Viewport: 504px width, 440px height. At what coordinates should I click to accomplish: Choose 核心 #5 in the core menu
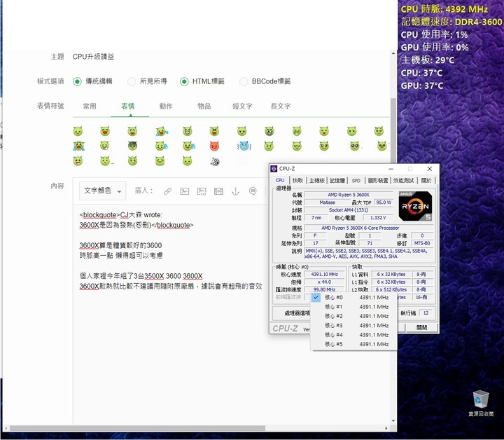point(353,344)
